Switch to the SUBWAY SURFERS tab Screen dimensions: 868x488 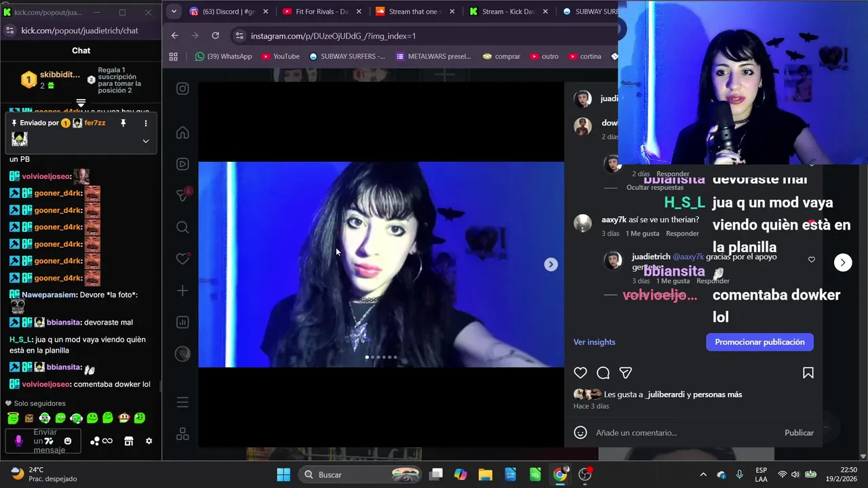(588, 12)
